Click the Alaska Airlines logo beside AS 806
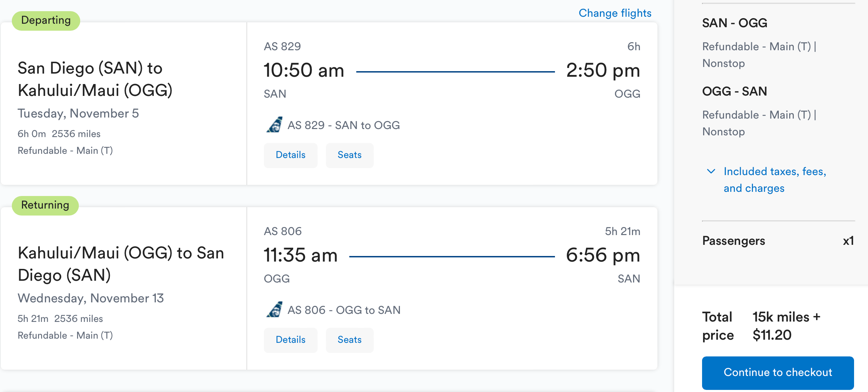 coord(275,310)
